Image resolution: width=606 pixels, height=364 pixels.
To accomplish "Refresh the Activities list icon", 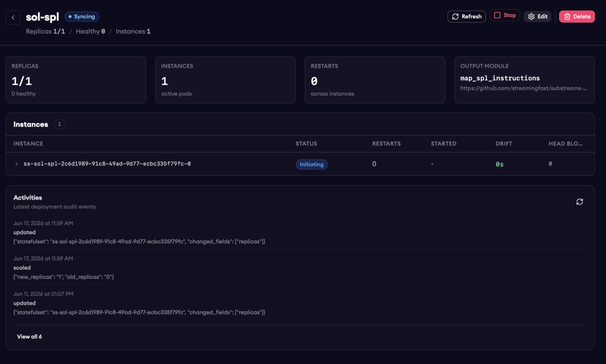I will pyautogui.click(x=580, y=201).
